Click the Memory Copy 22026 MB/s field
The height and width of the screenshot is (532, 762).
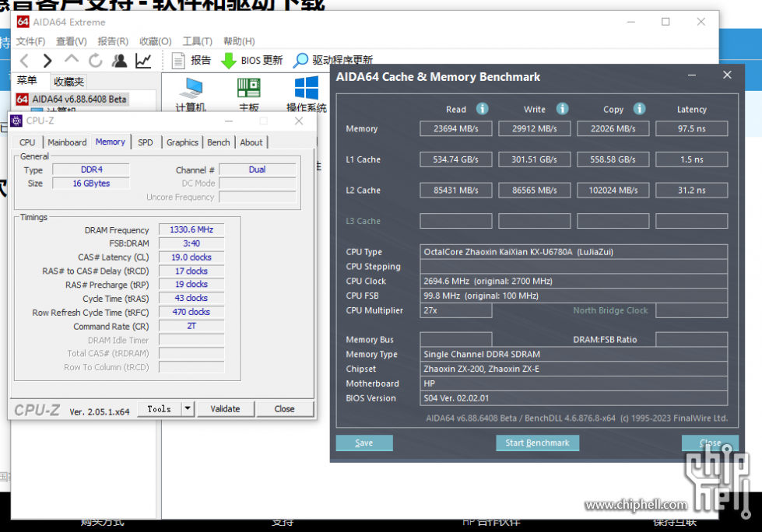[613, 128]
